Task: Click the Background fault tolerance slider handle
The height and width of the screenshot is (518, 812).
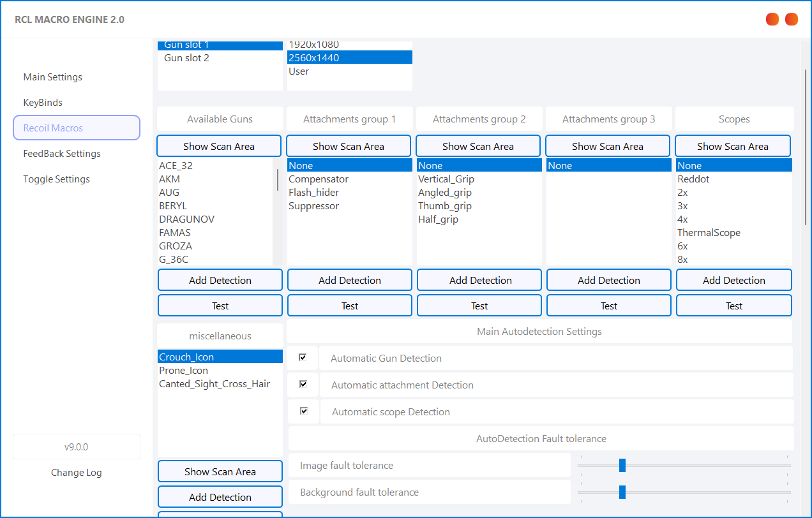Action: click(x=622, y=492)
